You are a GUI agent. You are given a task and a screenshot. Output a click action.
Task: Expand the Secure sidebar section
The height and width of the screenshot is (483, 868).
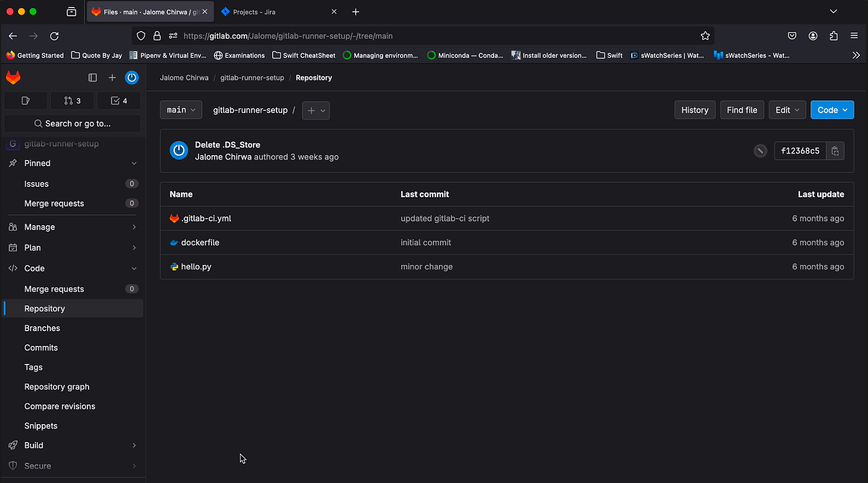[x=73, y=466]
